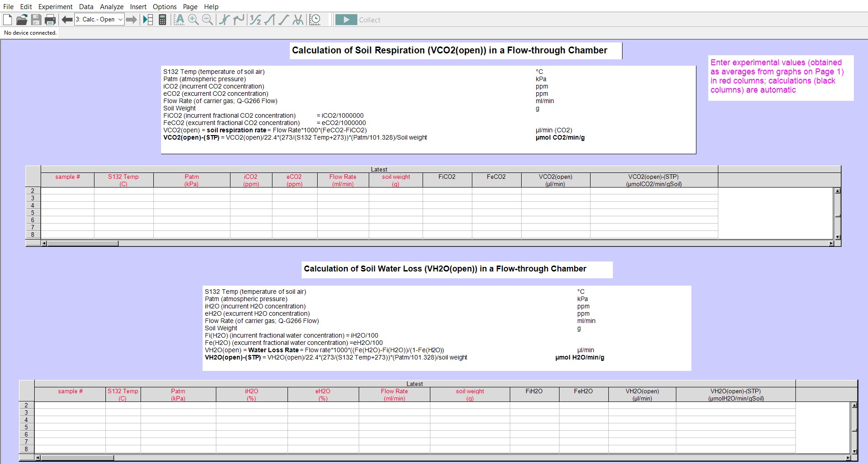Open the Page menu

tap(190, 6)
